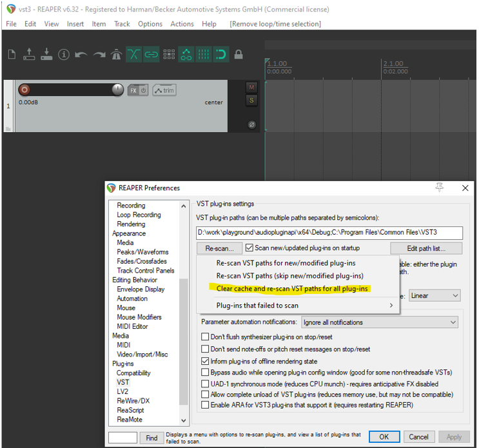Click the Undo arrow icon
The width and height of the screenshot is (479, 448).
tap(81, 55)
